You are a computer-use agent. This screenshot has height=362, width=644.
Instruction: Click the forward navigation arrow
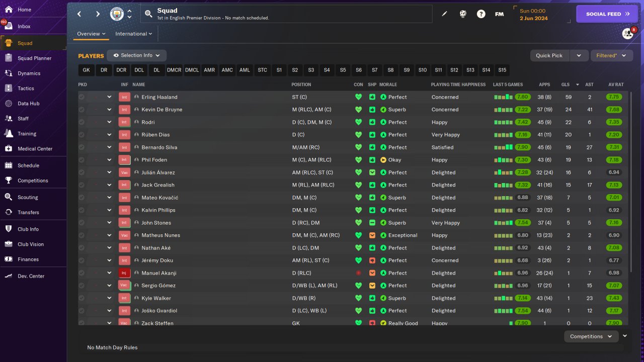[98, 14]
